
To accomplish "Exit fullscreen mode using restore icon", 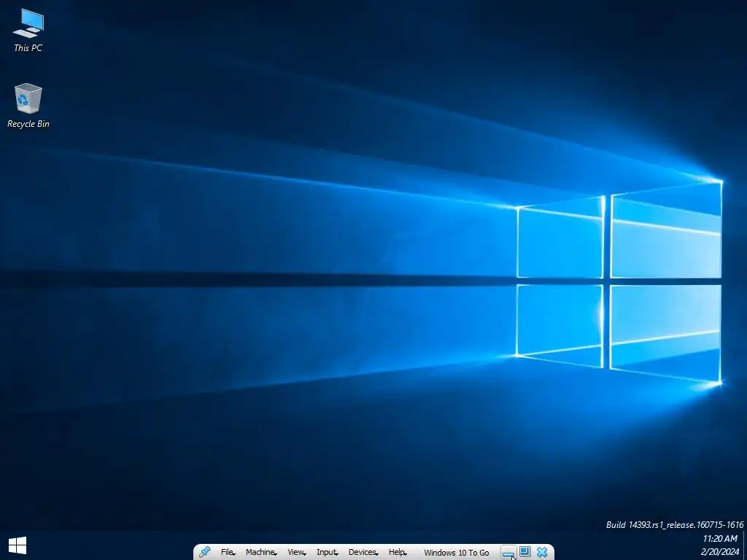I will 525,551.
